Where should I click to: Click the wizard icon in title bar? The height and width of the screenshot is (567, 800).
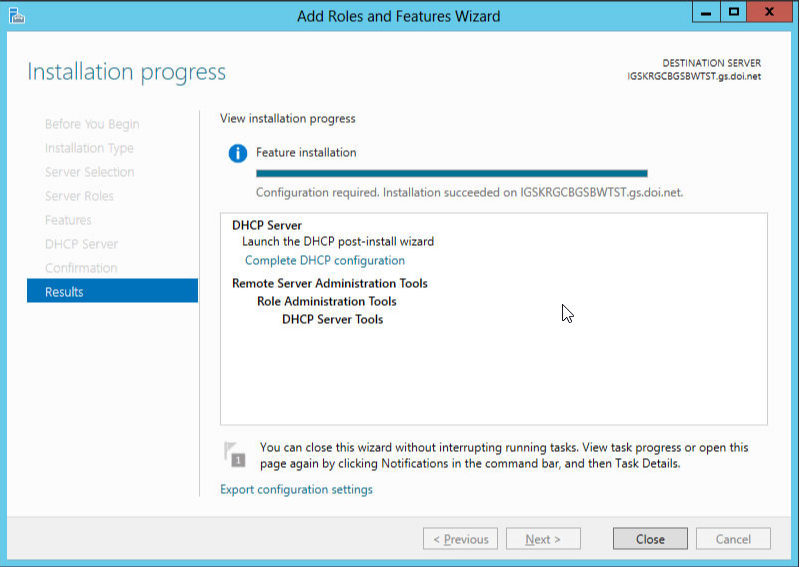[16, 16]
